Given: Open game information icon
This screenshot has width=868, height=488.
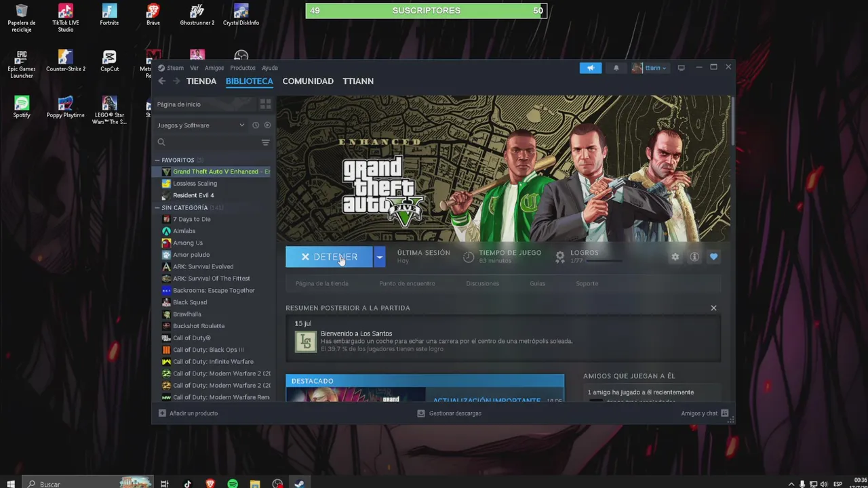Looking at the screenshot, I should [694, 257].
